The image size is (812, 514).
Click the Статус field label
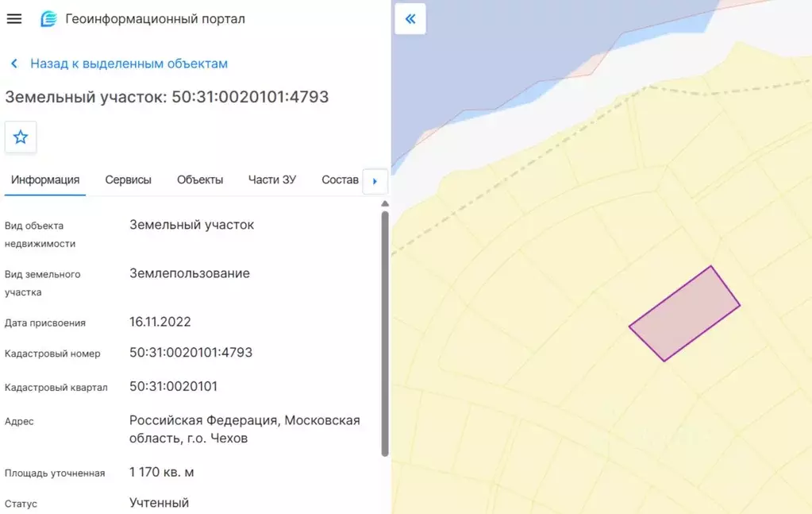pyautogui.click(x=21, y=504)
